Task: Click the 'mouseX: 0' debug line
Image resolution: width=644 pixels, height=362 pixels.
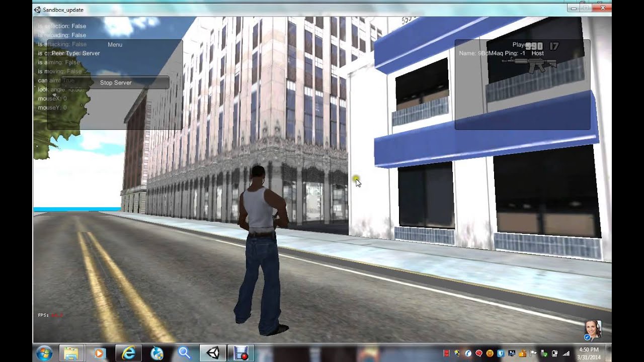Action: 52,99
